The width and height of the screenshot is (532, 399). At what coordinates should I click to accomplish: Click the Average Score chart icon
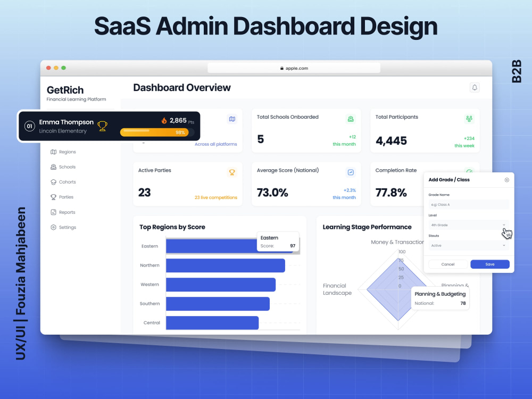pyautogui.click(x=351, y=172)
